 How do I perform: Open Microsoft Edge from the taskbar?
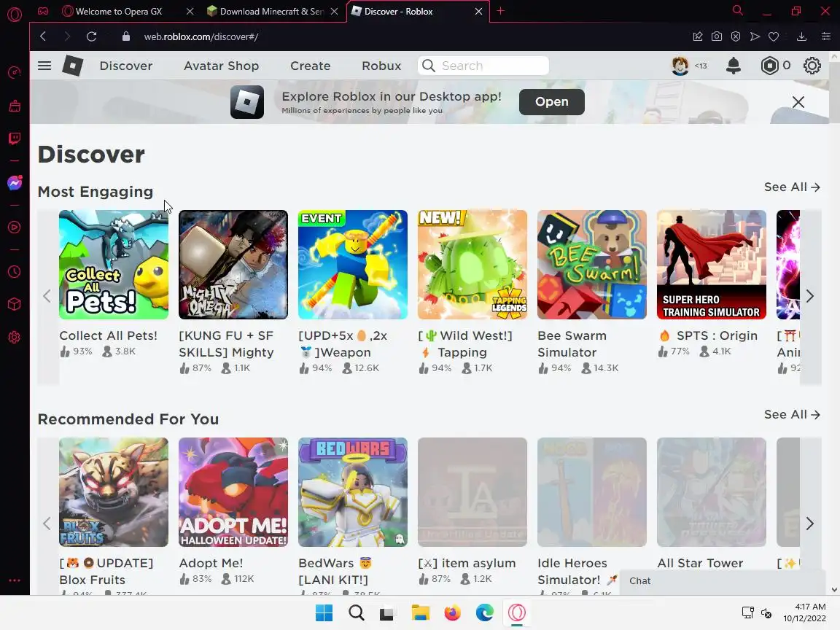pos(485,612)
